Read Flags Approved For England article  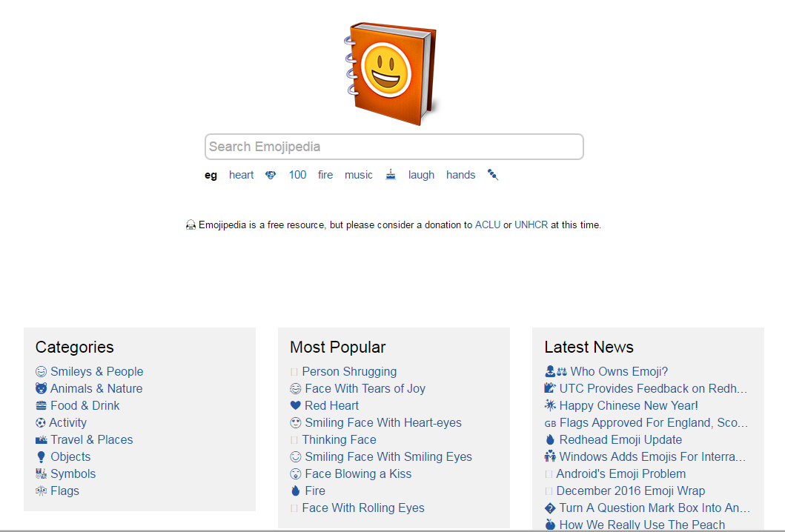tap(654, 423)
